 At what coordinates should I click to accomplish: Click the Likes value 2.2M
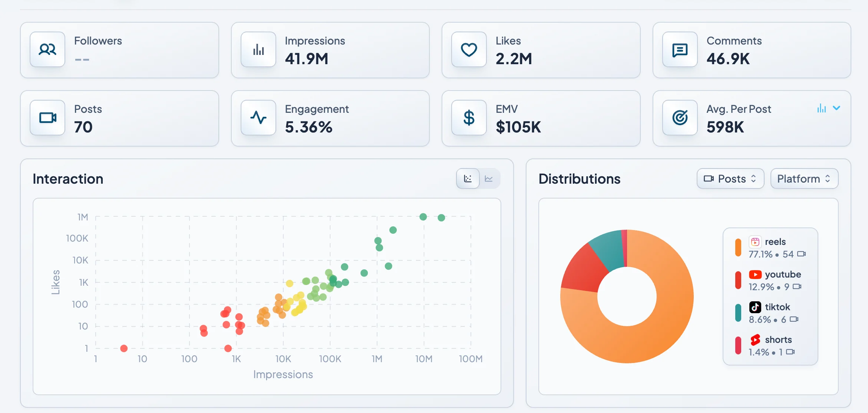pyautogui.click(x=514, y=59)
